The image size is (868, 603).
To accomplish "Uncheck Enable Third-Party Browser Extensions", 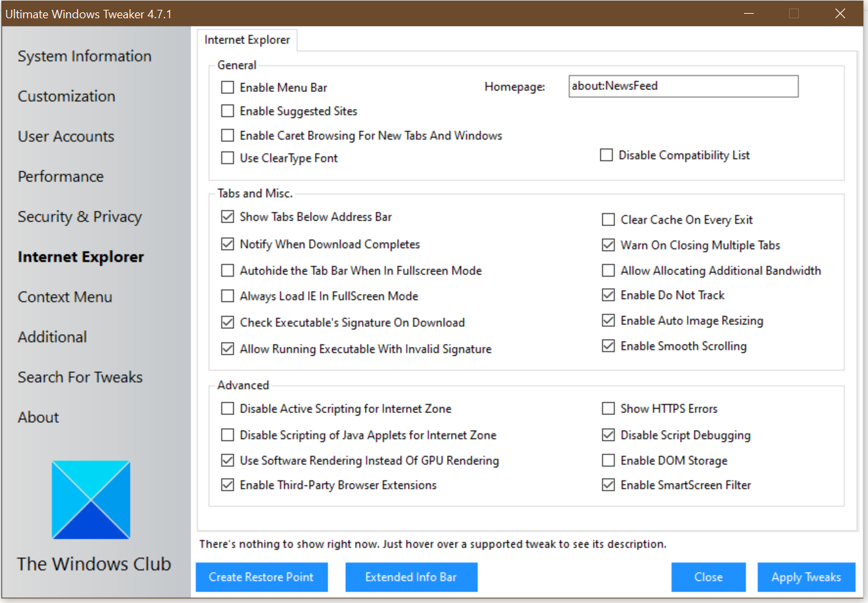I will (x=228, y=485).
